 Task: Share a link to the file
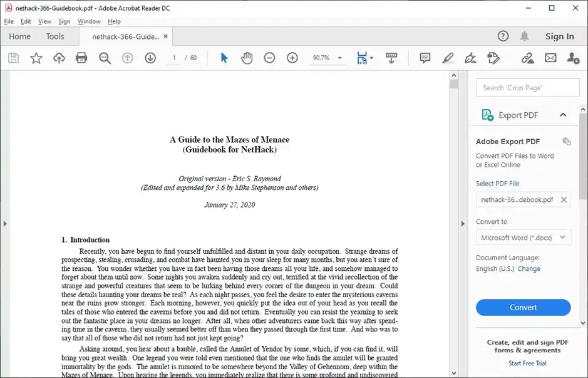[x=528, y=58]
